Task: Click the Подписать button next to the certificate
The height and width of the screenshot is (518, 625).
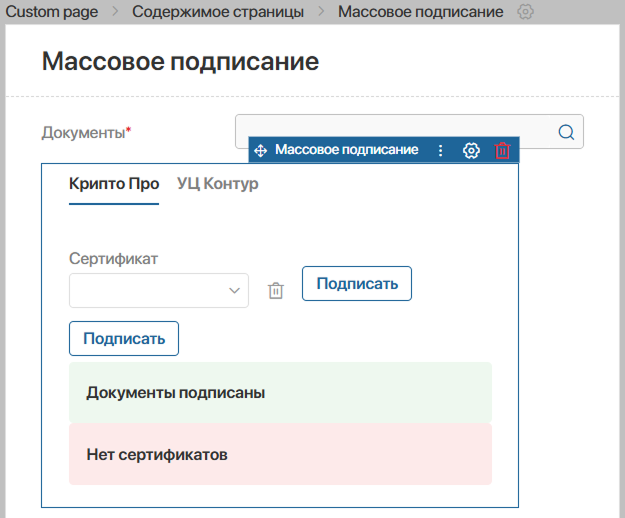Action: [x=357, y=283]
